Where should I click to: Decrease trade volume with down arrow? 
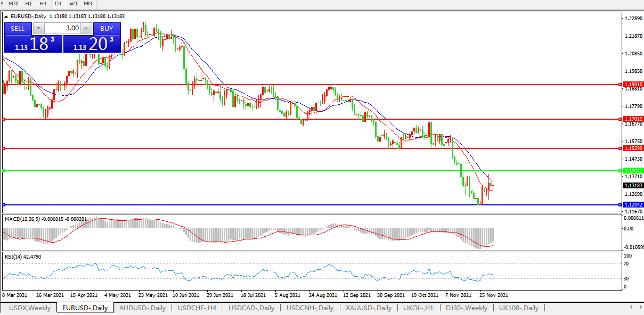click(39, 28)
